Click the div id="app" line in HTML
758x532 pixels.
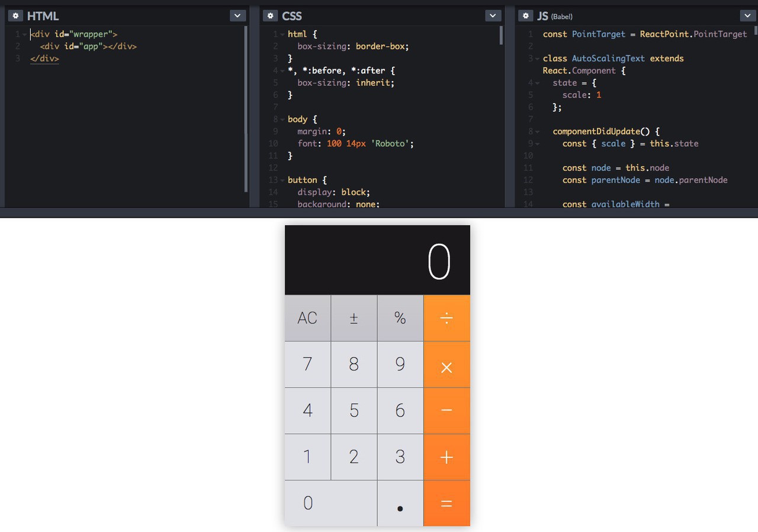coord(88,46)
